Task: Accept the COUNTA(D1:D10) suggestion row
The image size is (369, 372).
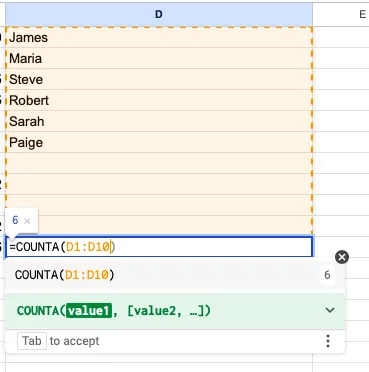Action: (175, 275)
